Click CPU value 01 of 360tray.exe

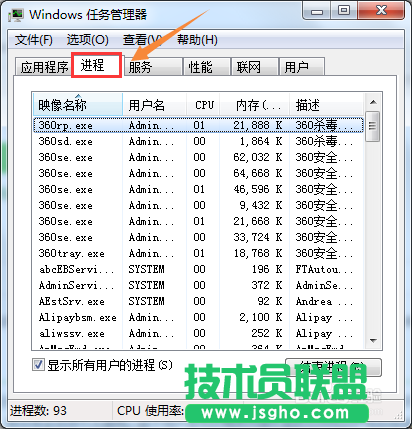199,253
